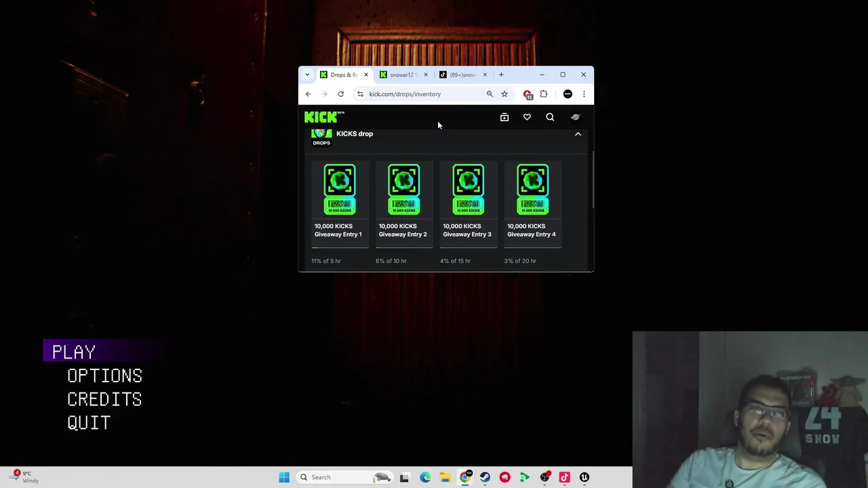This screenshot has height=488, width=868.
Task: Open the Windy weather widget
Action: [23, 476]
